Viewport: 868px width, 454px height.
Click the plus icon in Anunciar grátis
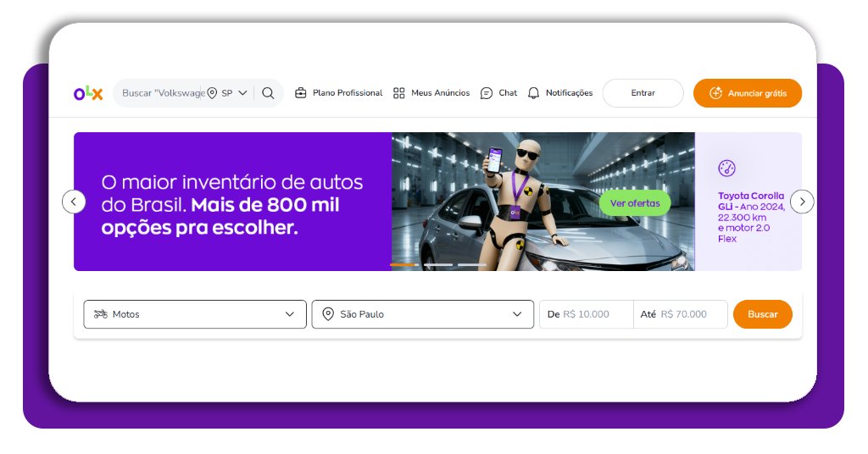point(715,93)
